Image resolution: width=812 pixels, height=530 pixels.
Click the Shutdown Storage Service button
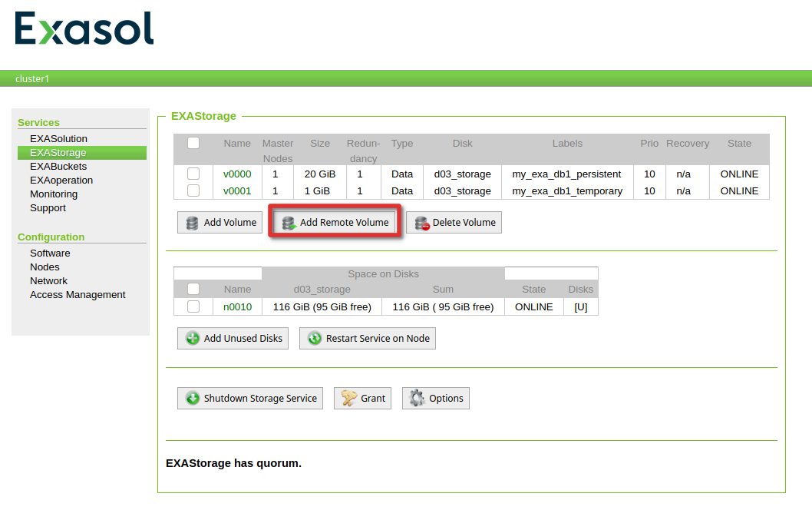(x=250, y=399)
